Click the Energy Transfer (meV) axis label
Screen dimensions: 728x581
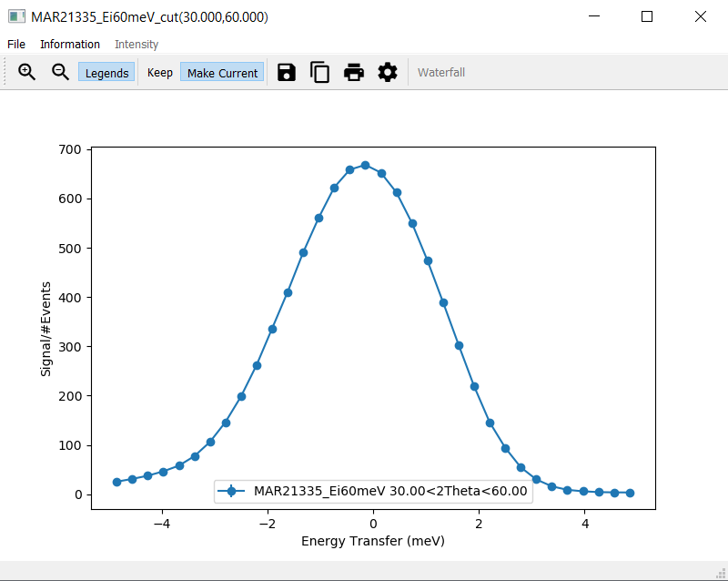tap(373, 541)
